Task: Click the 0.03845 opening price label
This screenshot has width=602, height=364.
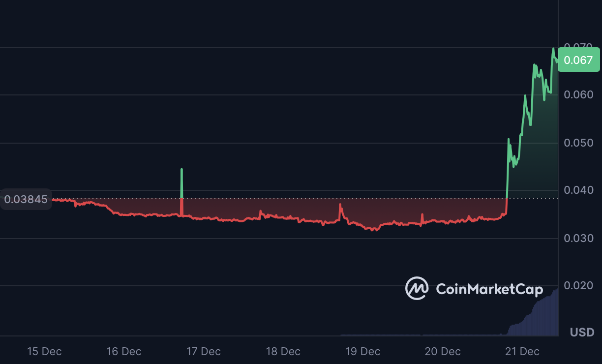Action: 26,200
